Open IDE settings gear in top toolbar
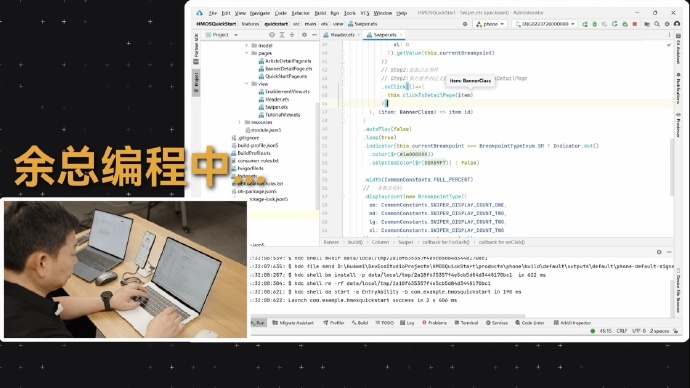The image size is (690, 388). point(667,24)
